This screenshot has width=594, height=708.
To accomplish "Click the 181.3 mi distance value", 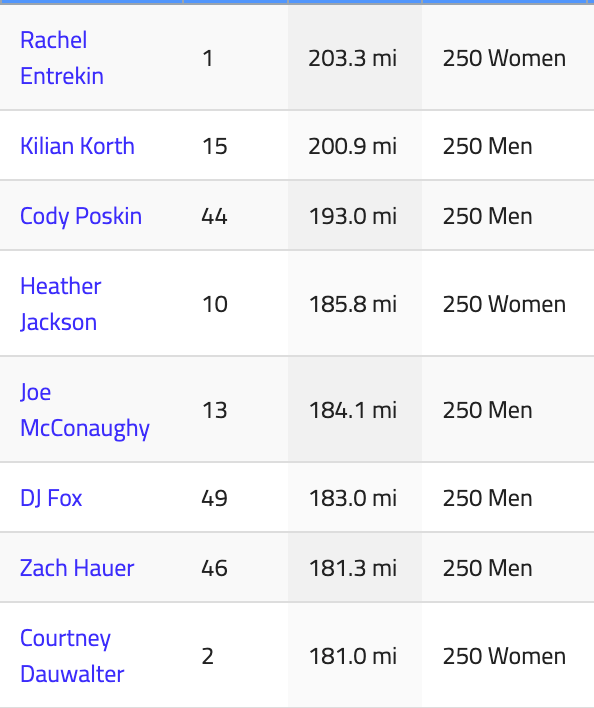I will tap(353, 568).
